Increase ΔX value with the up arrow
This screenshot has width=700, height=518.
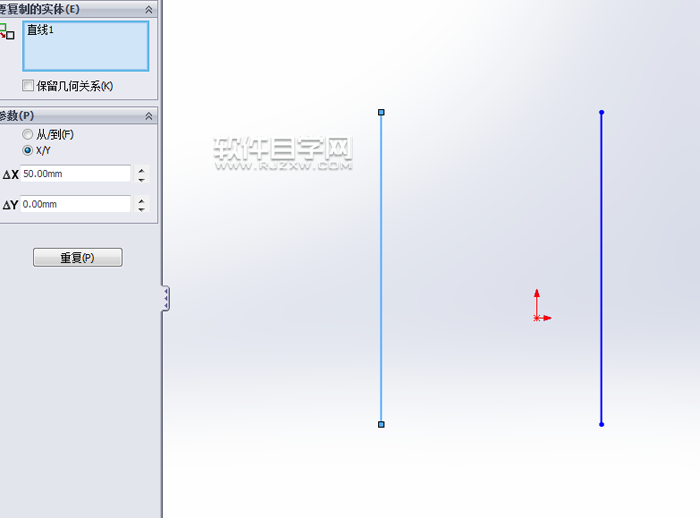click(x=141, y=169)
